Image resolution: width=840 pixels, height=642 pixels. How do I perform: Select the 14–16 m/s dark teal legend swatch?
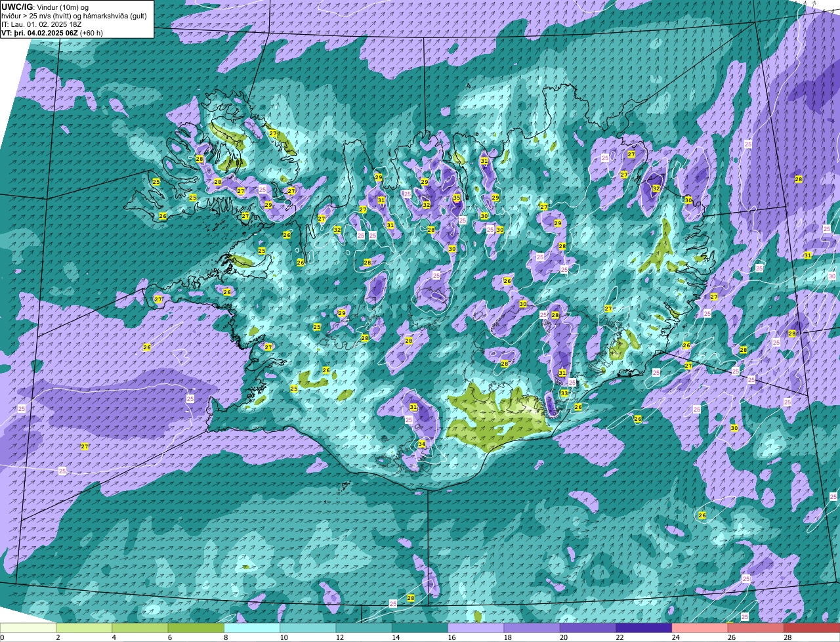coord(420,628)
